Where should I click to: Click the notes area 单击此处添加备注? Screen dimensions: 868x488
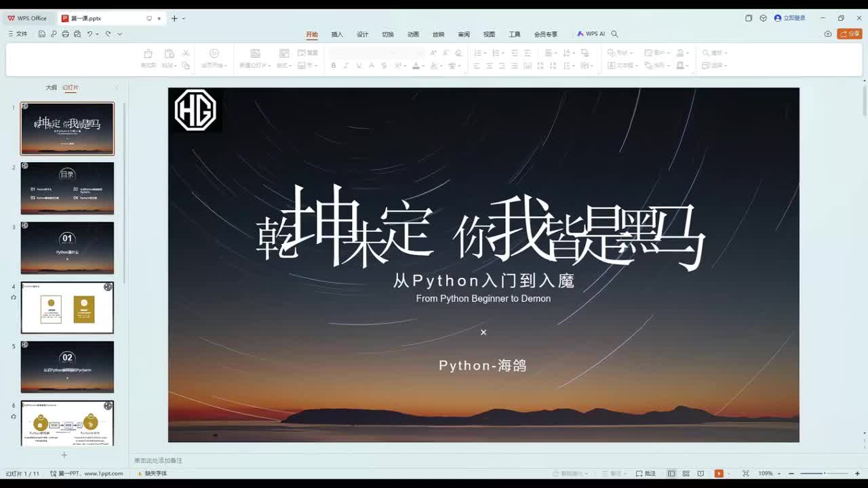(158, 460)
